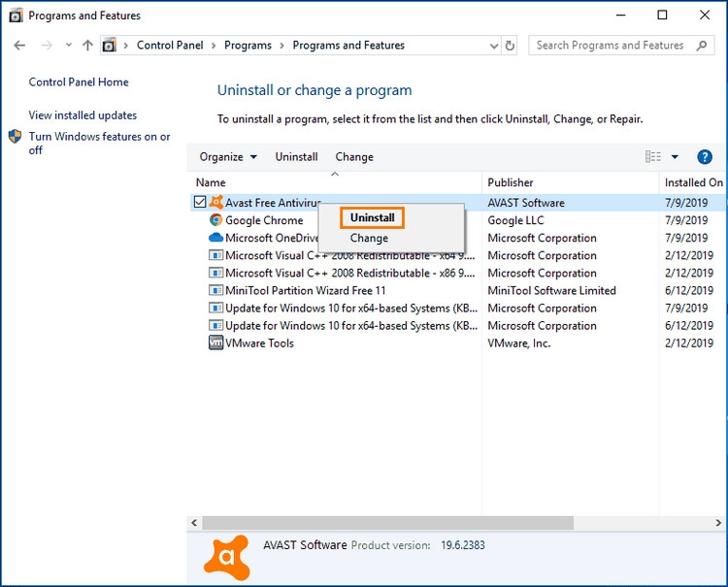
Task: Click the MiniTool Partition Wizard icon
Action: (x=215, y=290)
